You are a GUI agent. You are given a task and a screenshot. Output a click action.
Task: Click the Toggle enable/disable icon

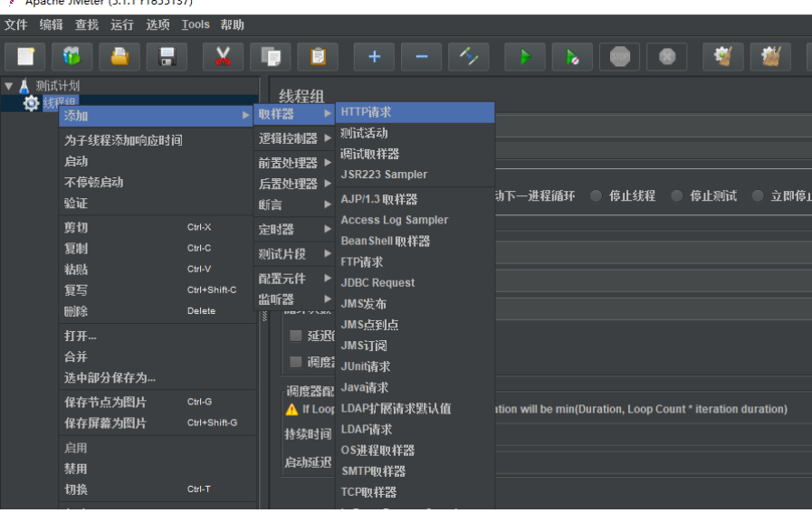point(469,56)
